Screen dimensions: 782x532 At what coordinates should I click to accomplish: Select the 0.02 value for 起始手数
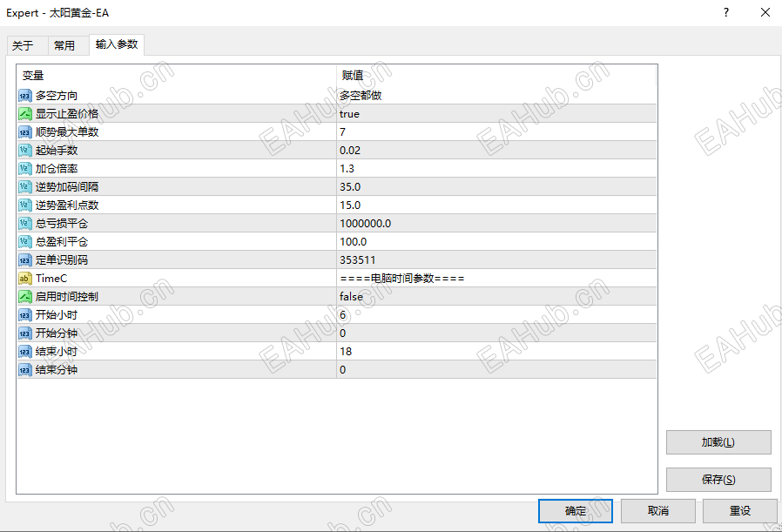[496, 151]
